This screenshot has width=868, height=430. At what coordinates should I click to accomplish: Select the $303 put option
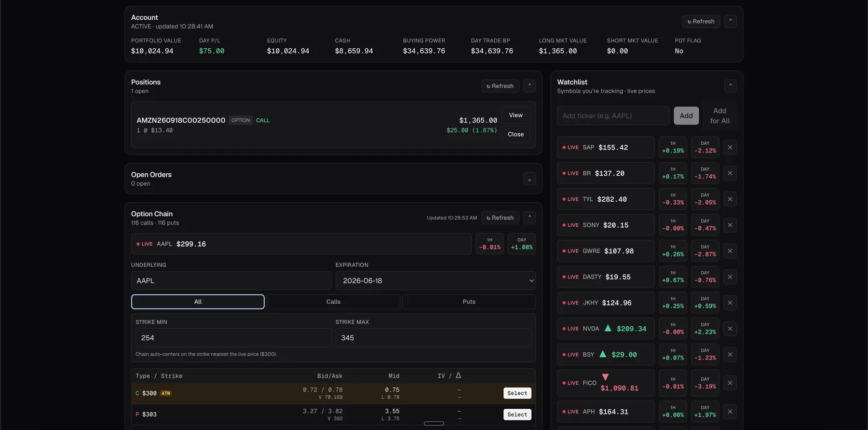[517, 415]
